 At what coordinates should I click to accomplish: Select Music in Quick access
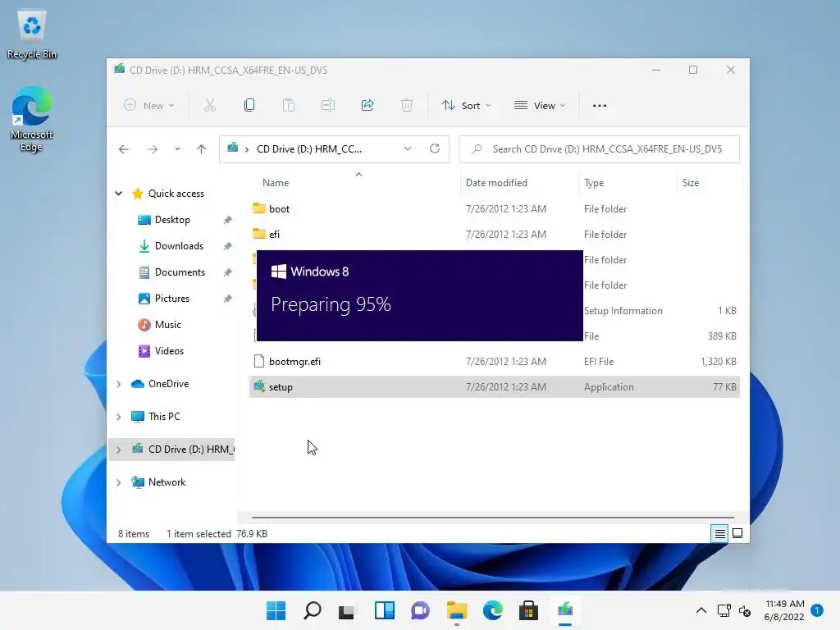click(x=167, y=325)
